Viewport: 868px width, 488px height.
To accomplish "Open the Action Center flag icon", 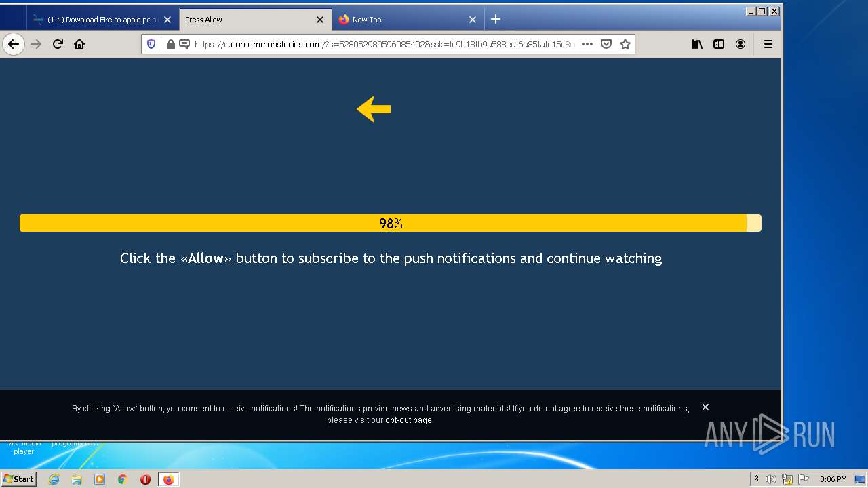I will click(x=804, y=479).
